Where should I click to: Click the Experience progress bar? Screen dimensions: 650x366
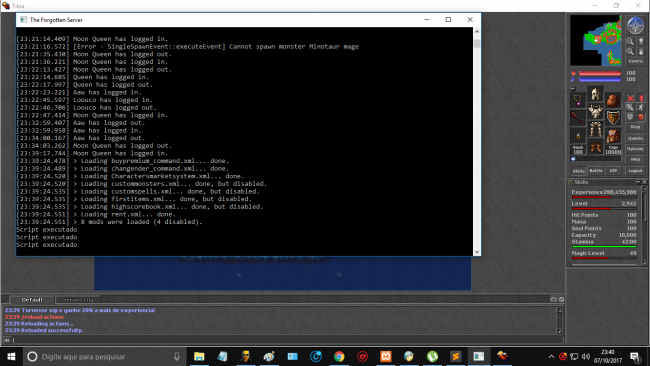pyautogui.click(x=604, y=197)
